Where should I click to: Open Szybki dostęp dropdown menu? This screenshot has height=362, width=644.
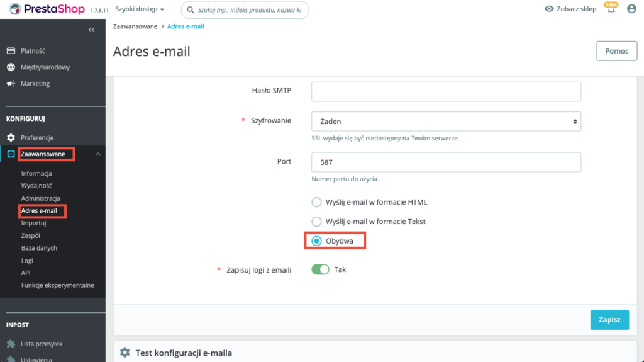[139, 9]
